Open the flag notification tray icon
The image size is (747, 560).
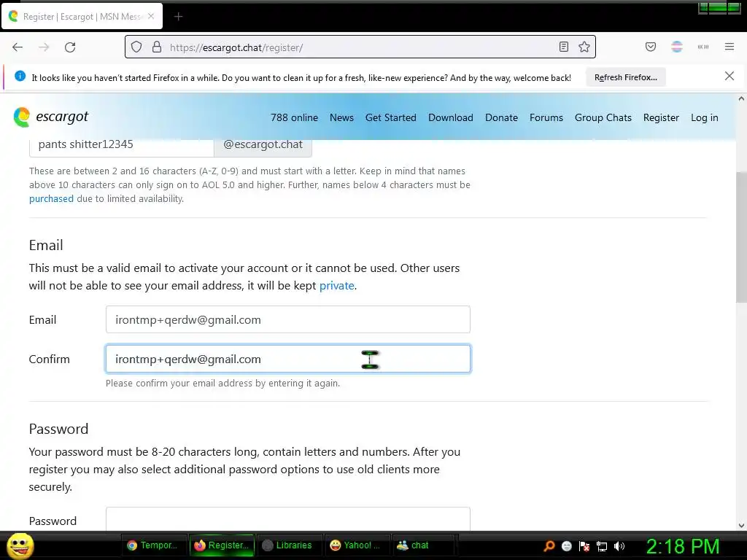584,545
